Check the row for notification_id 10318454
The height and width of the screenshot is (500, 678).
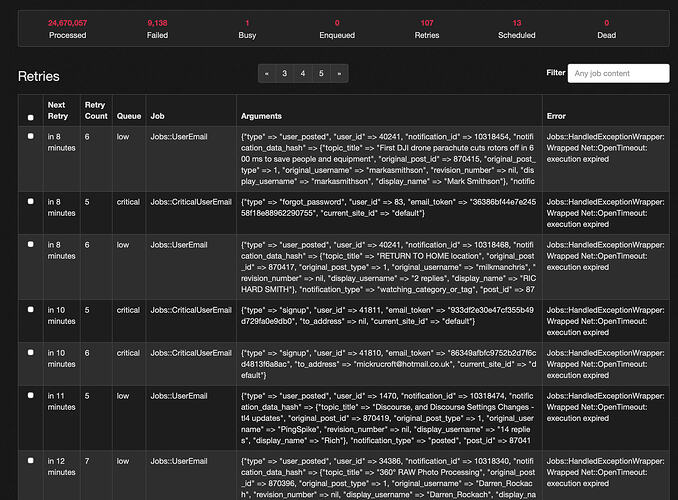[x=30, y=136]
